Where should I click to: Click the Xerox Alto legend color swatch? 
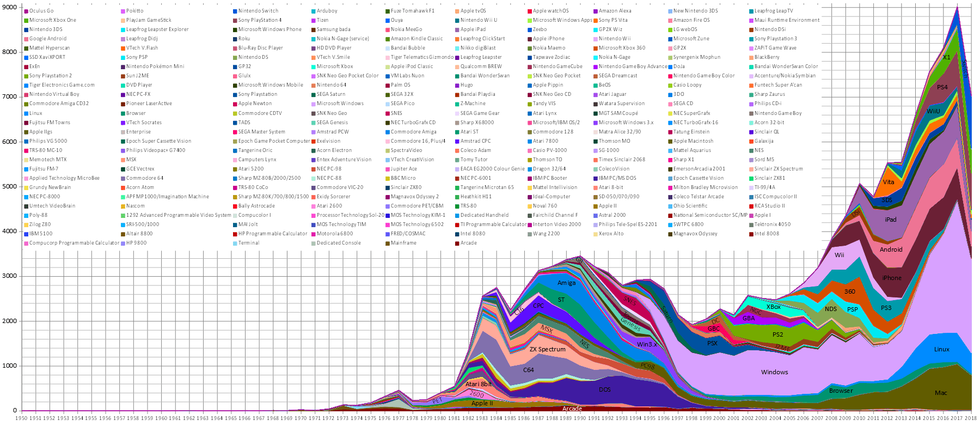click(596, 234)
